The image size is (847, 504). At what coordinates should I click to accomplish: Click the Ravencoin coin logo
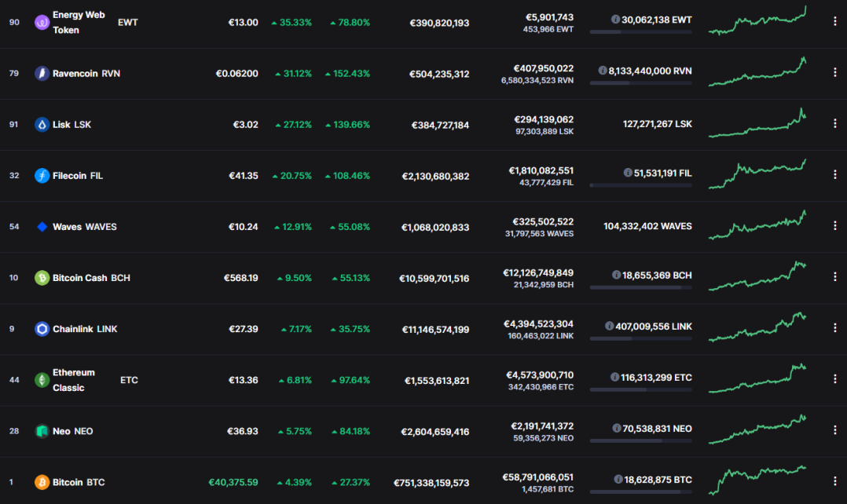coord(42,73)
